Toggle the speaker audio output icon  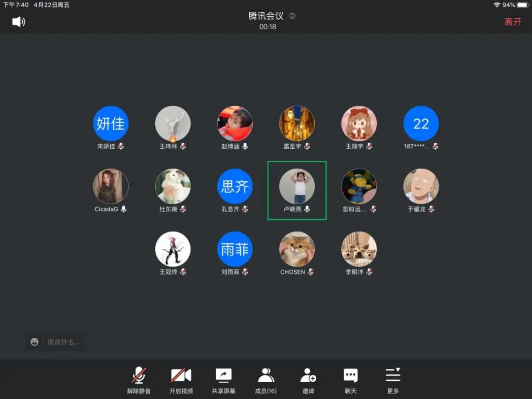(19, 22)
